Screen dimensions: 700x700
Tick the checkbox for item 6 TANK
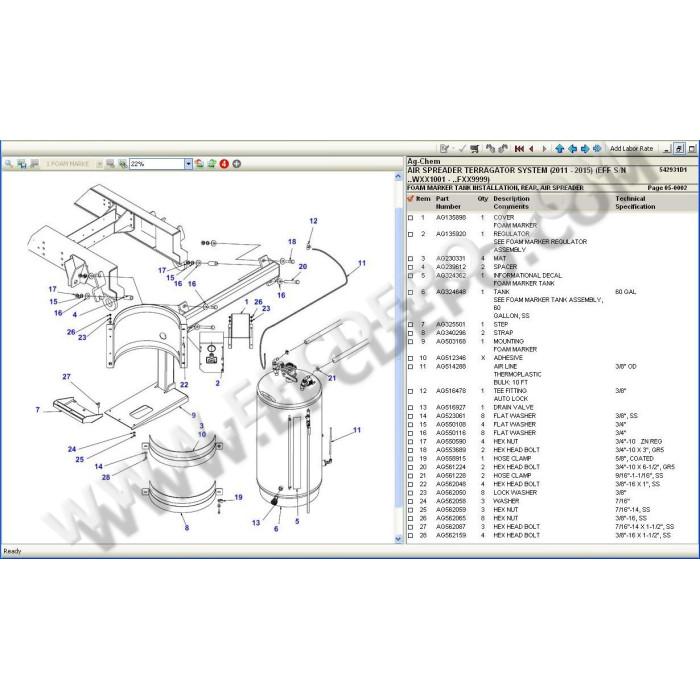(411, 292)
